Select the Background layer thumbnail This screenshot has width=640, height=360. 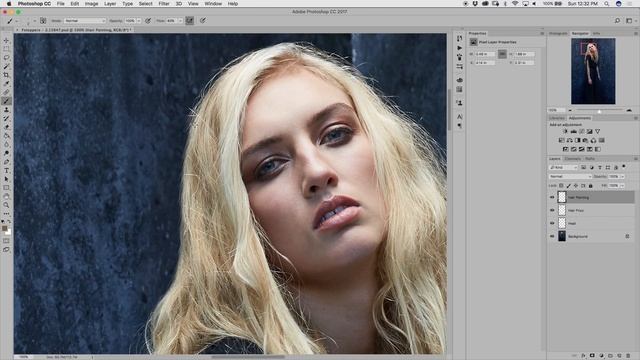point(562,236)
